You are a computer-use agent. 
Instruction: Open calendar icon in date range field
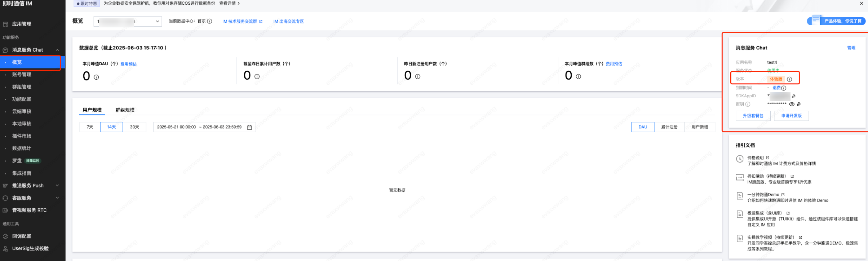[x=249, y=127]
